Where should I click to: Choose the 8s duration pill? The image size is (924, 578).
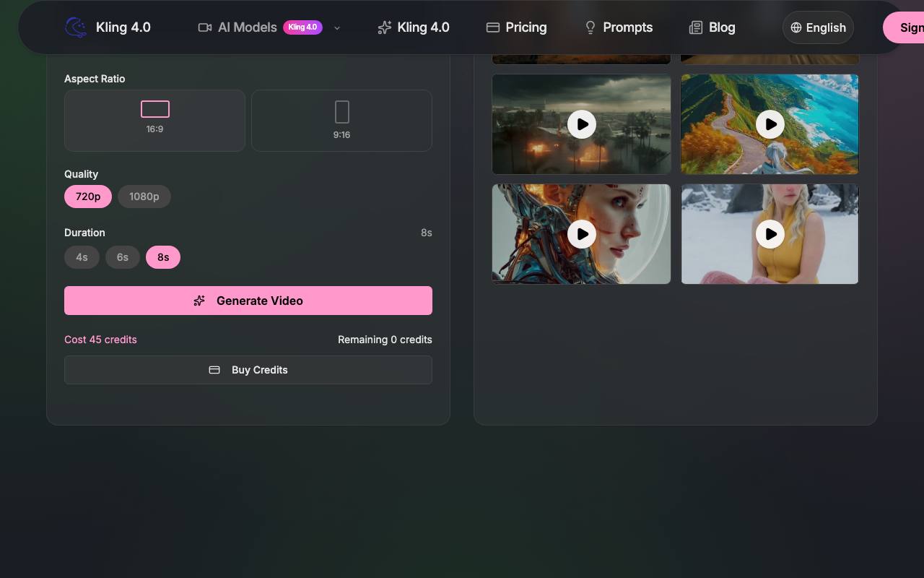163,257
